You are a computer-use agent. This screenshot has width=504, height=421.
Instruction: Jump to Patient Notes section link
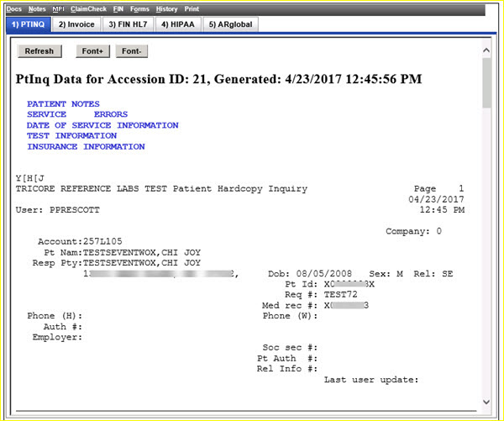click(x=63, y=103)
